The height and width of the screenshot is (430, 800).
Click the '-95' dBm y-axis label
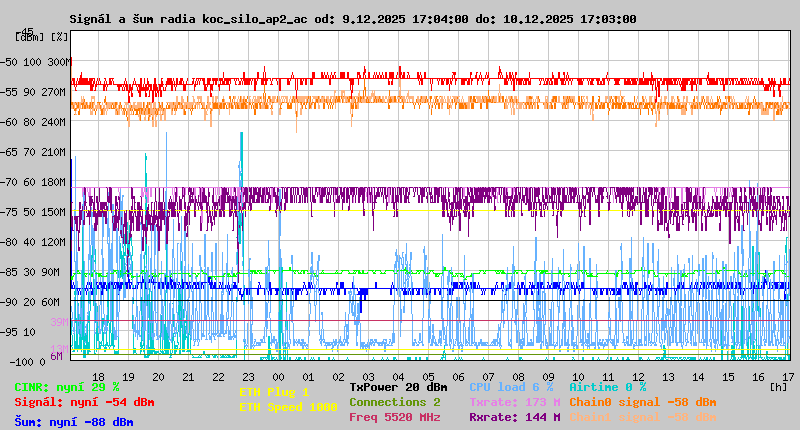coord(9,332)
